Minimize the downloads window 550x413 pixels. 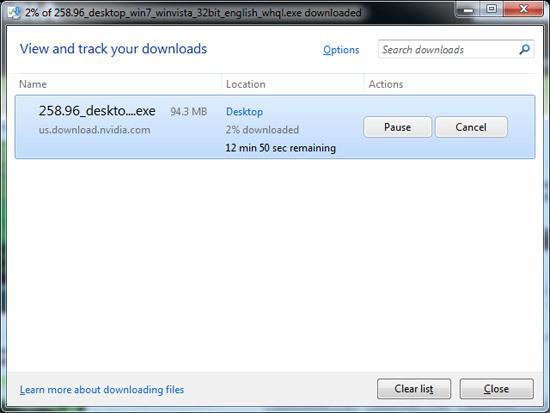[x=469, y=10]
